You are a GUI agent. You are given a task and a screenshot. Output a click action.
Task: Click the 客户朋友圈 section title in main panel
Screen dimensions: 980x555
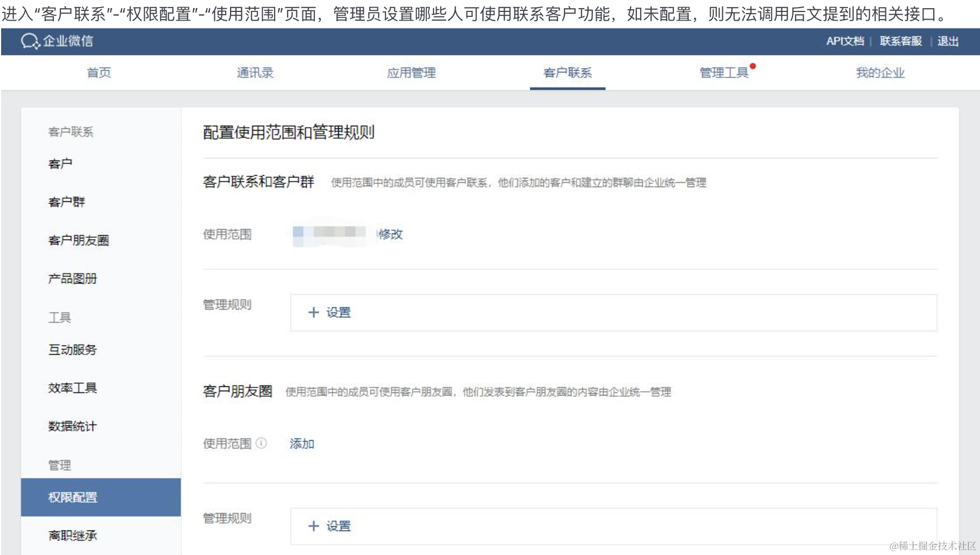[x=237, y=391]
